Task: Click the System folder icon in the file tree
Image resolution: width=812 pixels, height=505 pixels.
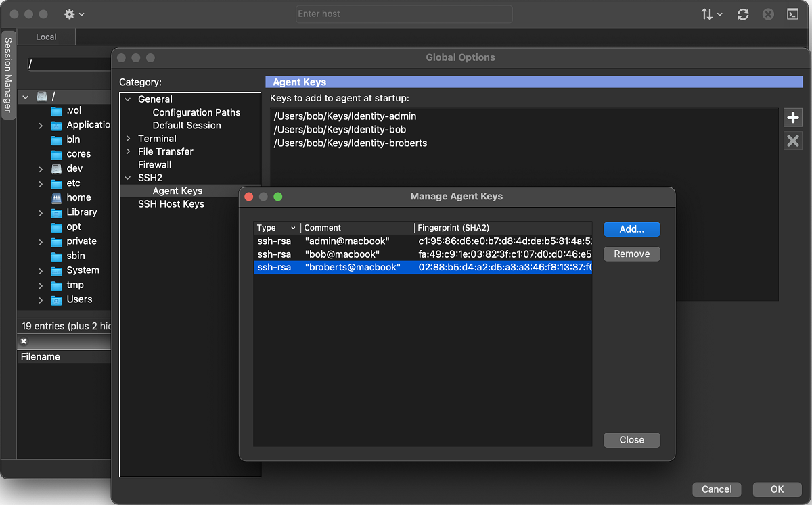Action: [58, 270]
